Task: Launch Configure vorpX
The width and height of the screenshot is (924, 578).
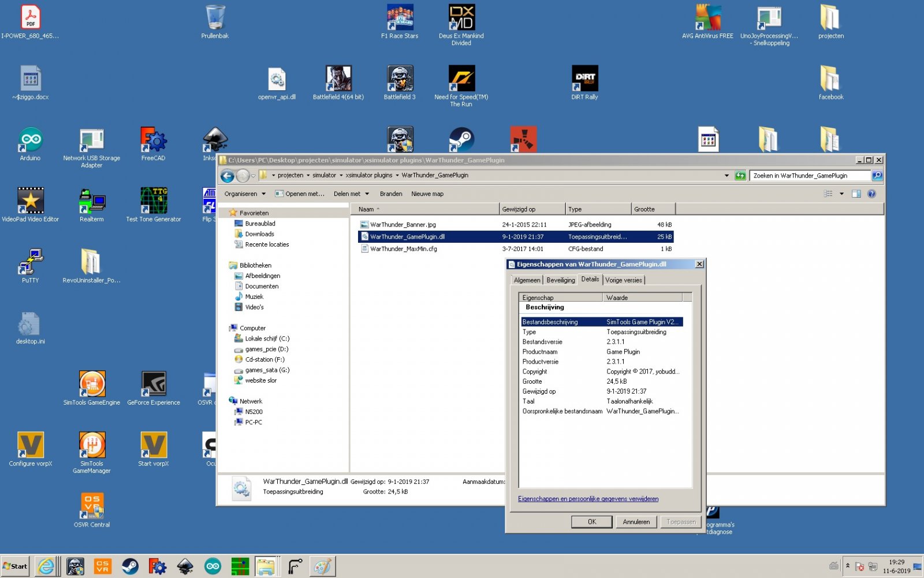Action: tap(30, 449)
